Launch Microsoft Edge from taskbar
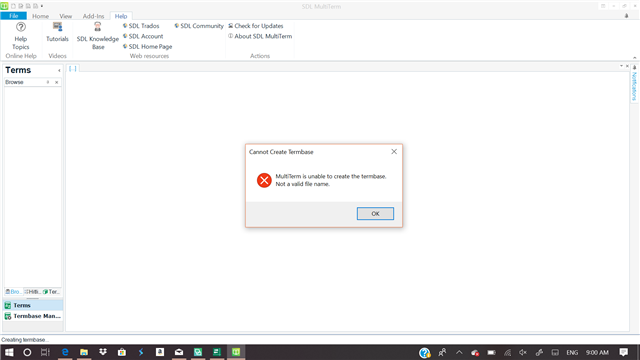The height and width of the screenshot is (360, 640). click(65, 352)
